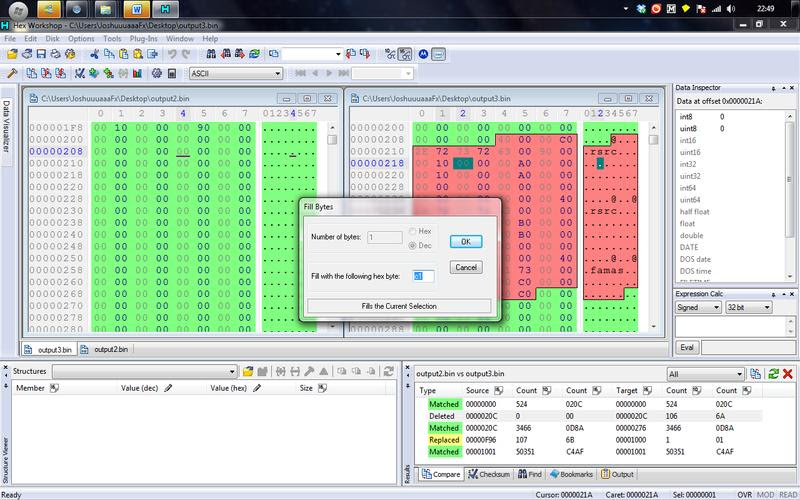Image resolution: width=800 pixels, height=500 pixels.
Task: Click the Data Inspector vertical scrollbar
Action: click(790, 195)
